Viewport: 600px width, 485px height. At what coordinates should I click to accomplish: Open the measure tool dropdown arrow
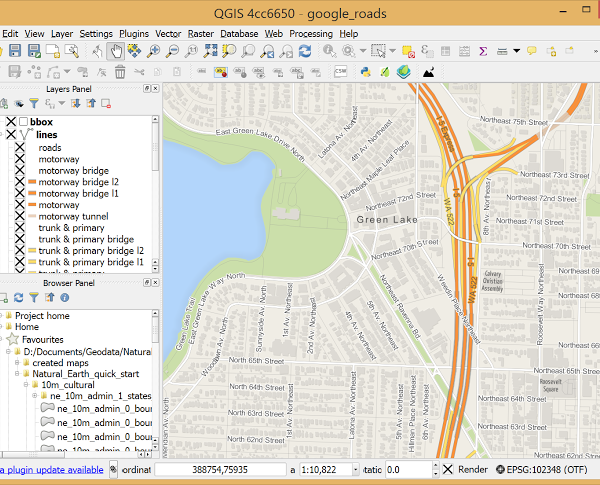[x=516, y=51]
